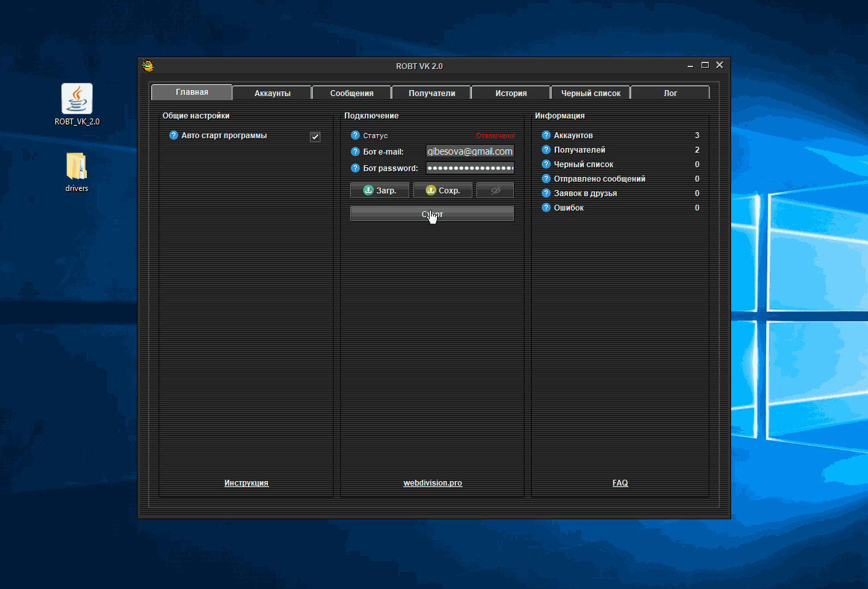Click into the Бот e-mail input field
The image size is (868, 589).
(x=469, y=151)
